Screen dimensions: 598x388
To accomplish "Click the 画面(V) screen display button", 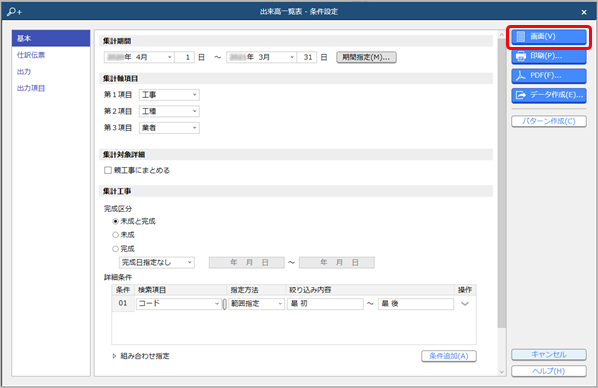I will [x=548, y=37].
